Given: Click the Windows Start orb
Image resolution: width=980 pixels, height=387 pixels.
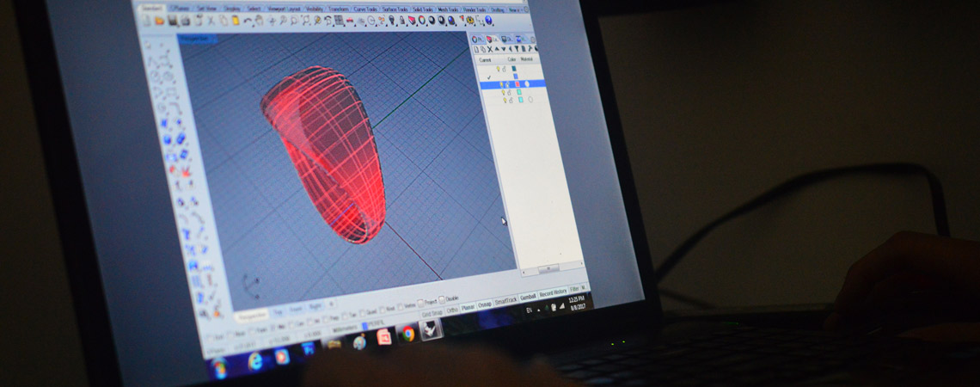Looking at the screenshot, I should 219,367.
